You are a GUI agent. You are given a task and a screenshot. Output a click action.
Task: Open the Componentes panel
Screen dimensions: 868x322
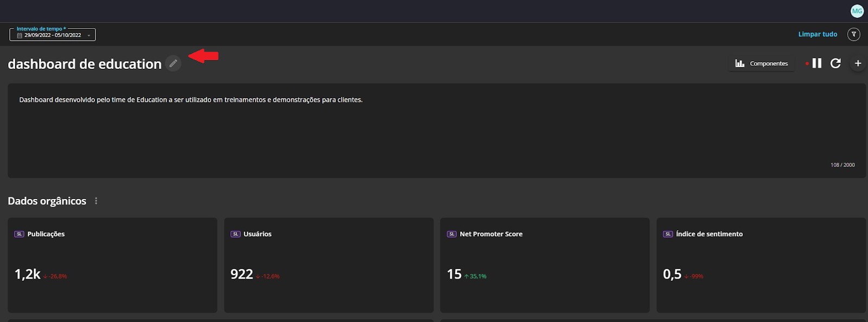762,63
